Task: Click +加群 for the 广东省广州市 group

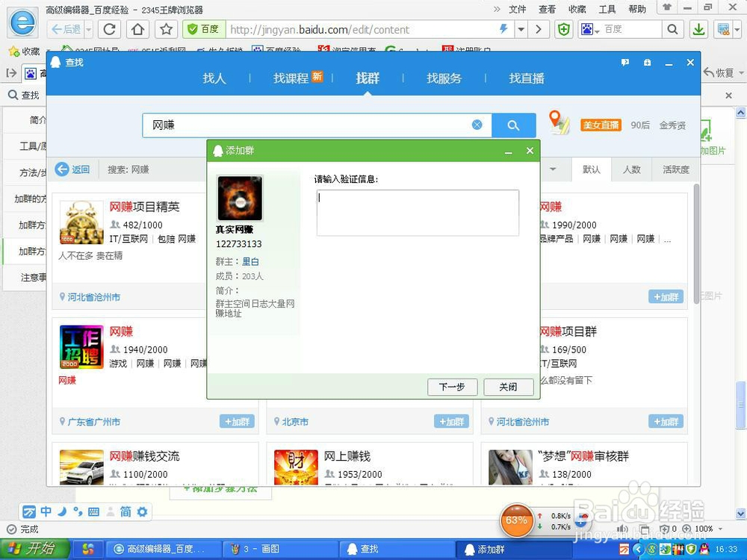Action: click(238, 421)
